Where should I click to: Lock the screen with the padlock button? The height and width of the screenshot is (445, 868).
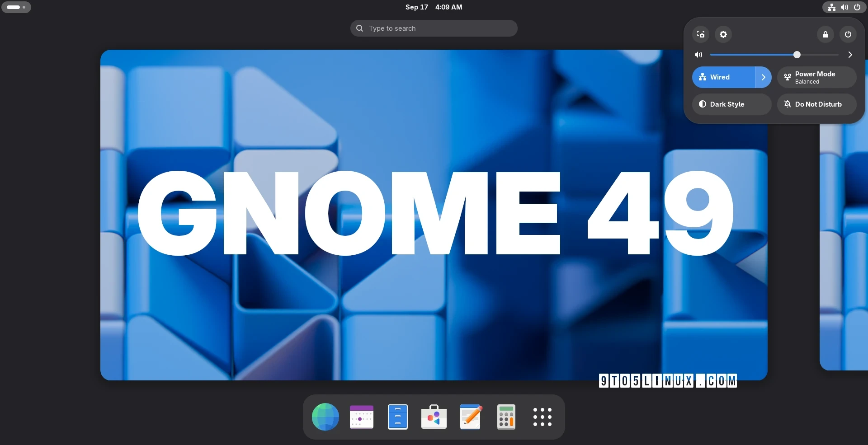(826, 34)
